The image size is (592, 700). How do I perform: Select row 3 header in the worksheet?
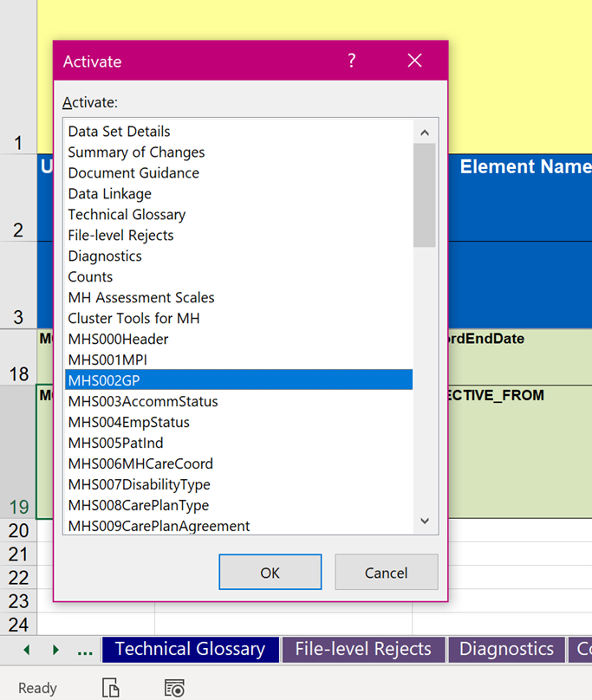coord(18,285)
